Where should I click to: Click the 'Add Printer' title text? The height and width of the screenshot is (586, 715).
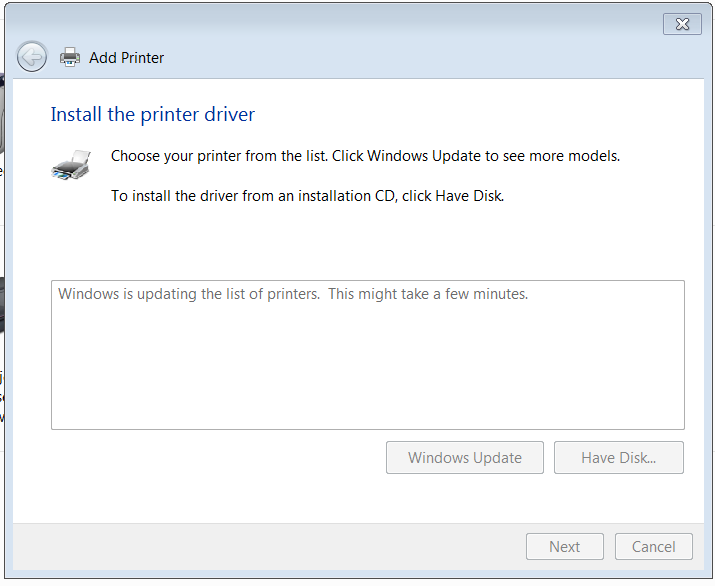click(x=126, y=58)
